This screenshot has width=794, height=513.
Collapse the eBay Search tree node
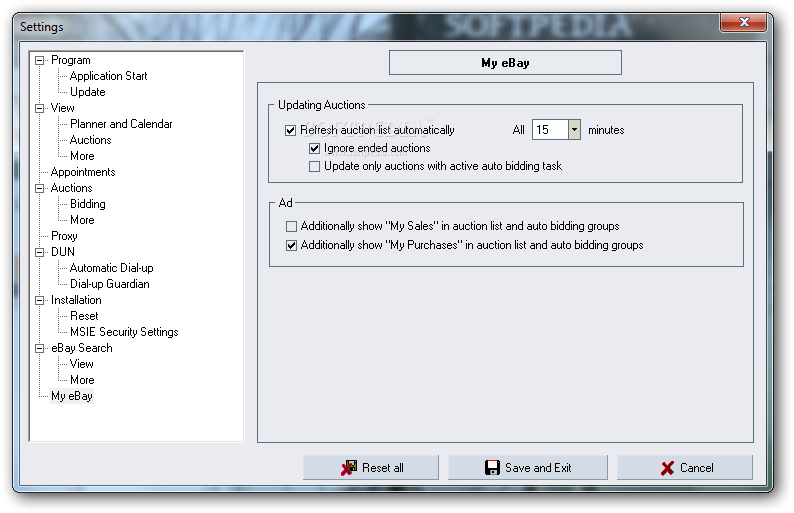tap(39, 348)
